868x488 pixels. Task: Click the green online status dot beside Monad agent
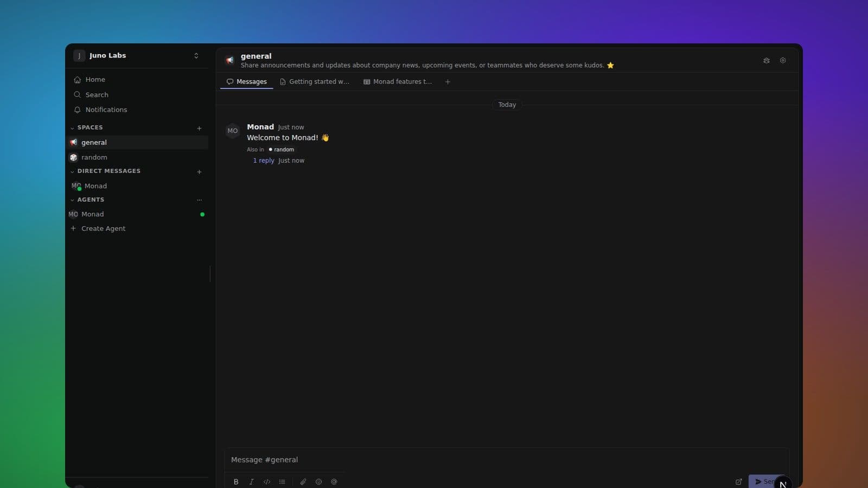(x=202, y=214)
